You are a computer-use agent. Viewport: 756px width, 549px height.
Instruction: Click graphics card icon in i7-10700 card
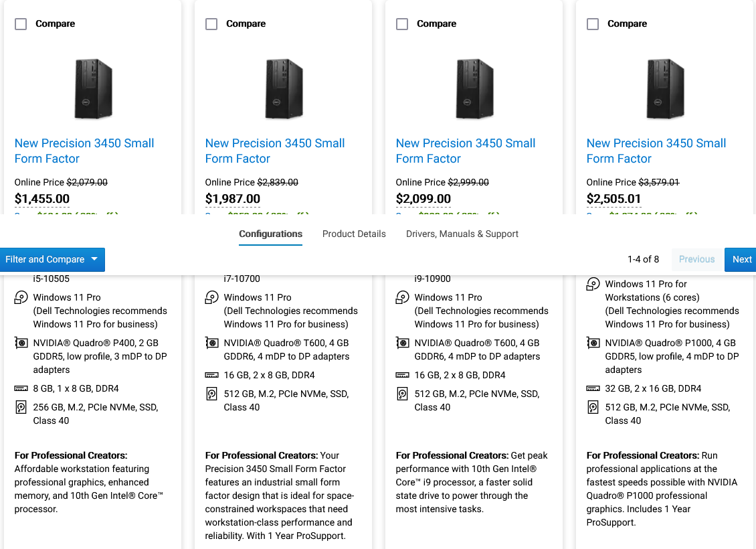(x=211, y=343)
